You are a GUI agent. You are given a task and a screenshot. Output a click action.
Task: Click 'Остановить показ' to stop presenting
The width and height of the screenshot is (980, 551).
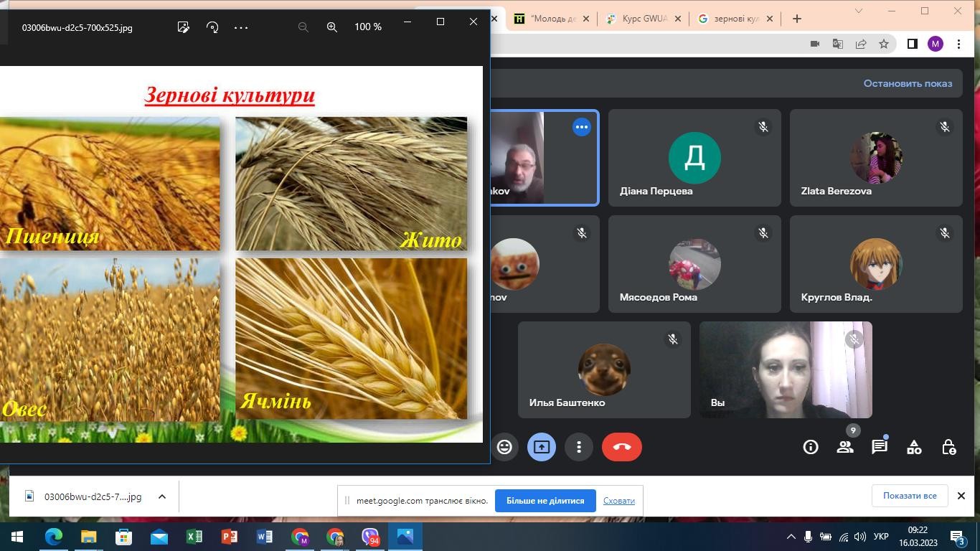(x=908, y=83)
